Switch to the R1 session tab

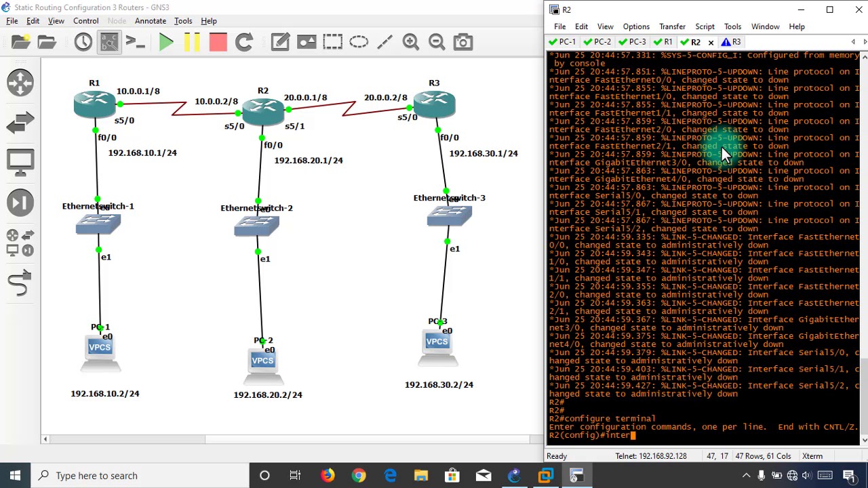(663, 42)
